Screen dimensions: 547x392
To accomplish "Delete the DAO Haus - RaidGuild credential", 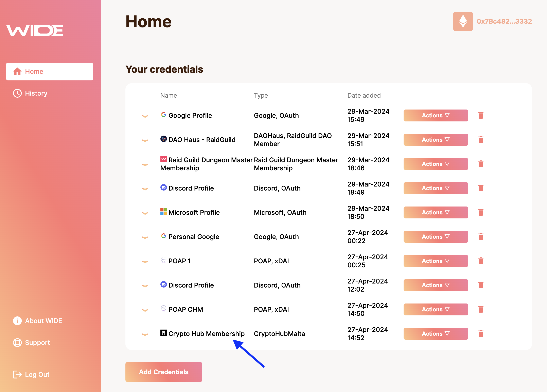I will pyautogui.click(x=481, y=140).
